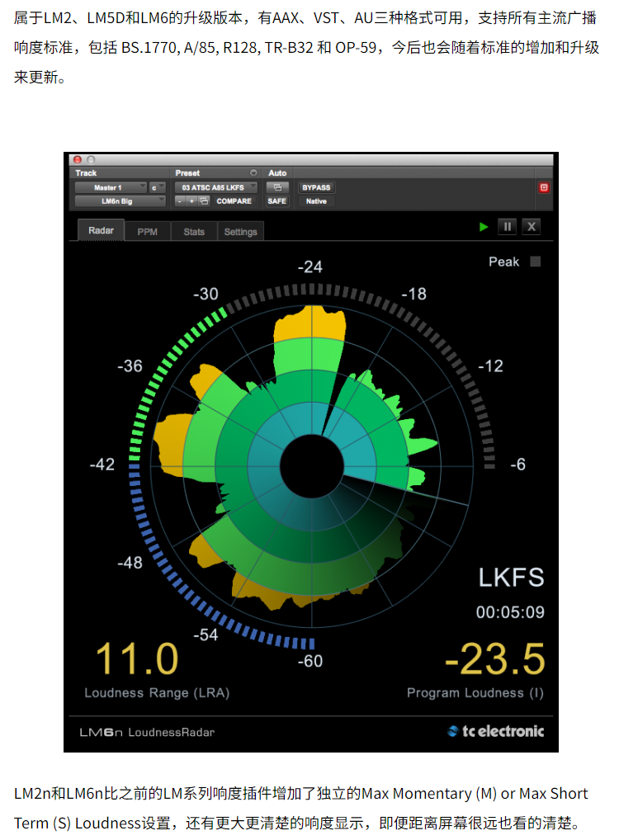The height and width of the screenshot is (840, 619).
Task: Click the 00:05:09 elapsed time readout
Action: (x=510, y=611)
